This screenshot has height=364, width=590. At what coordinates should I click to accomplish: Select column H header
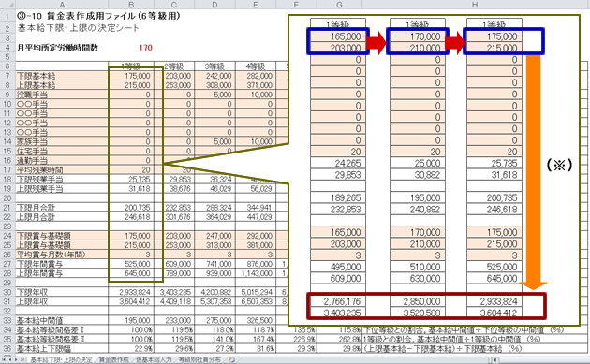click(475, 5)
